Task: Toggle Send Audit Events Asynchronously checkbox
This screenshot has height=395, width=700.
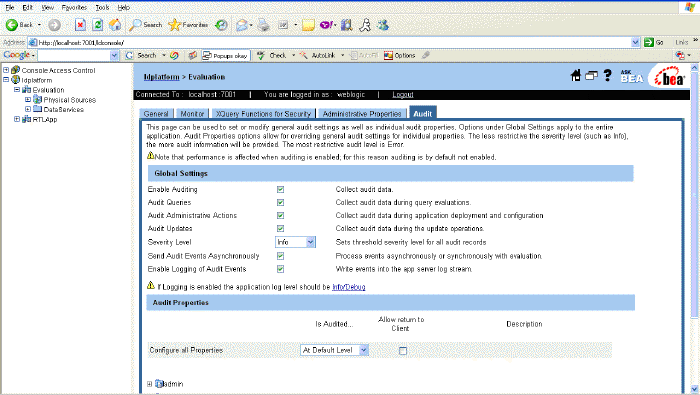Action: point(280,256)
